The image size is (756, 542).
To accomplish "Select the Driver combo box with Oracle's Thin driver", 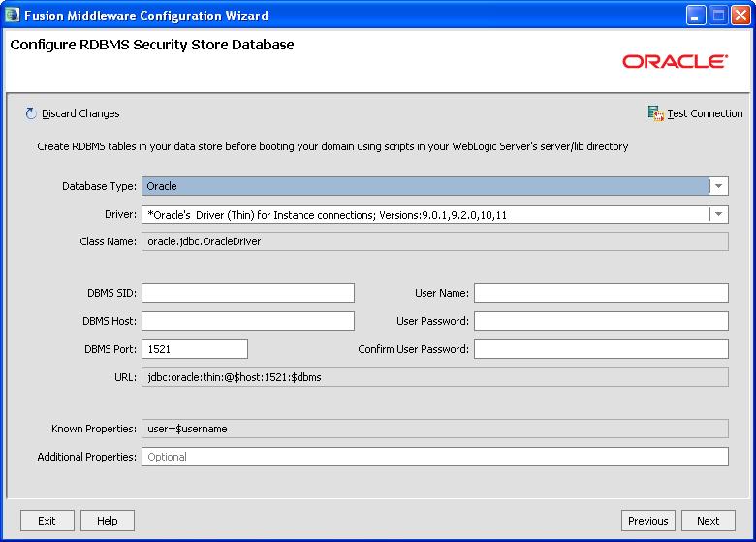I will coord(434,214).
